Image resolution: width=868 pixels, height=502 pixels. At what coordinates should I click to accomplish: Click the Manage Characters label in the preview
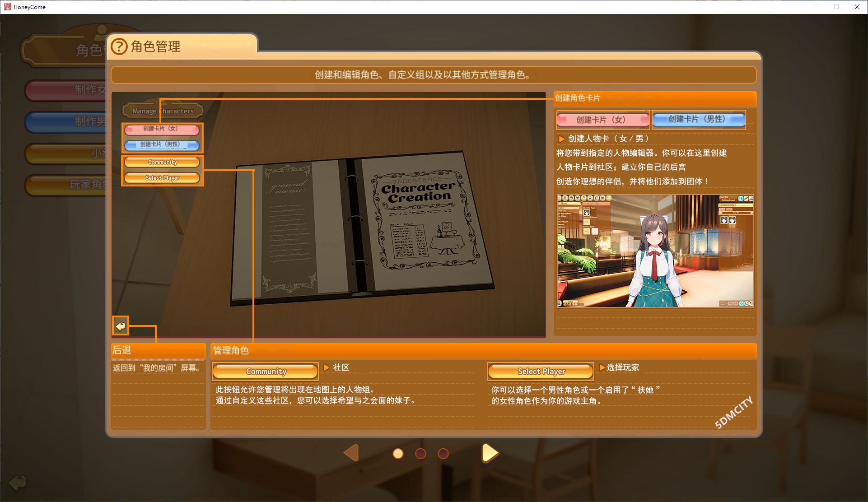pos(163,111)
